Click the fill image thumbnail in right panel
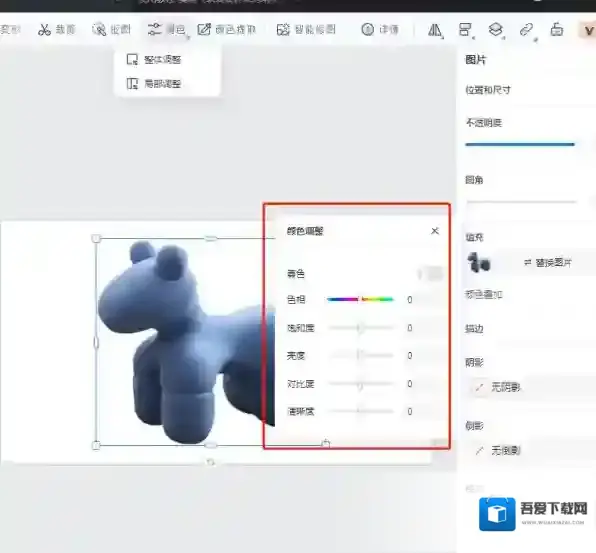596x553 pixels. click(479, 263)
